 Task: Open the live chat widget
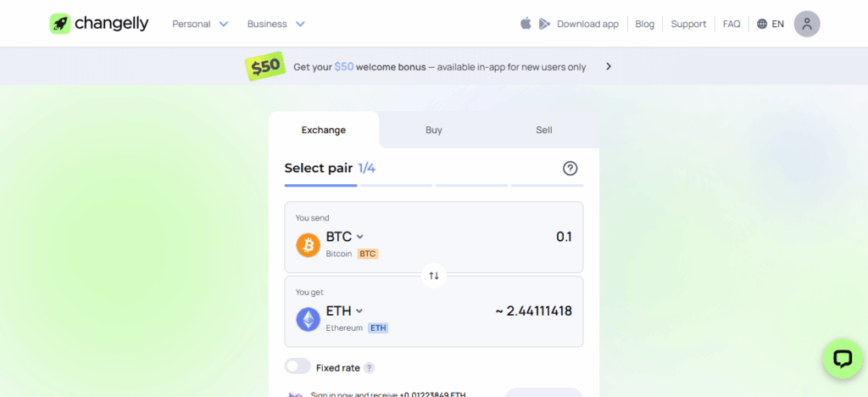pos(842,359)
